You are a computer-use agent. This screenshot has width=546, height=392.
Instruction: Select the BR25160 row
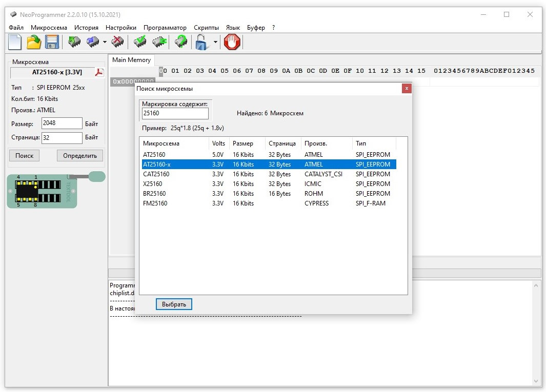[269, 194]
